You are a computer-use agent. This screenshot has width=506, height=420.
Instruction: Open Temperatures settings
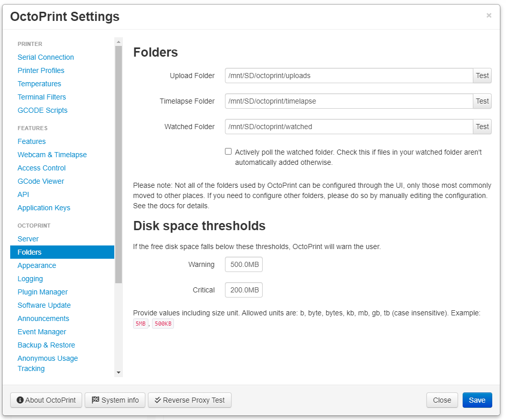39,84
